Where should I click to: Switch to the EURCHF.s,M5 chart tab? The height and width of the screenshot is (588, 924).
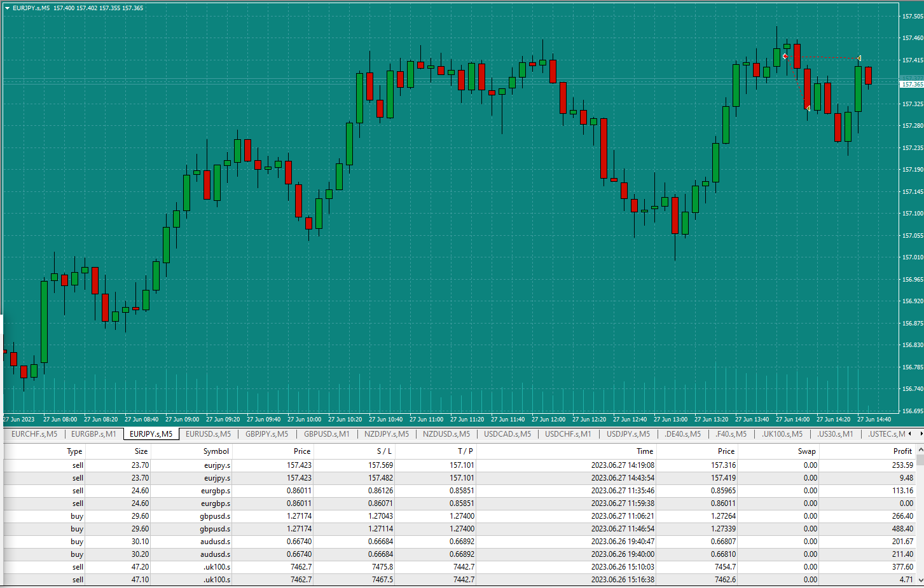(x=34, y=434)
